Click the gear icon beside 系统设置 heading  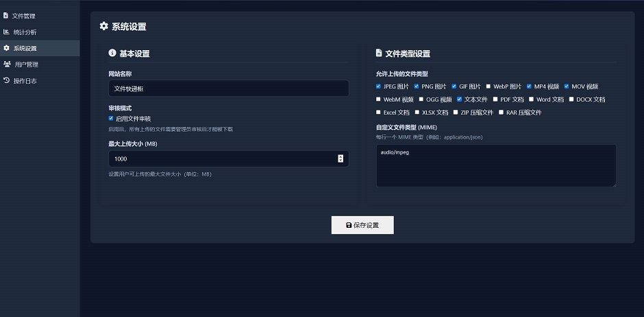[x=104, y=26]
